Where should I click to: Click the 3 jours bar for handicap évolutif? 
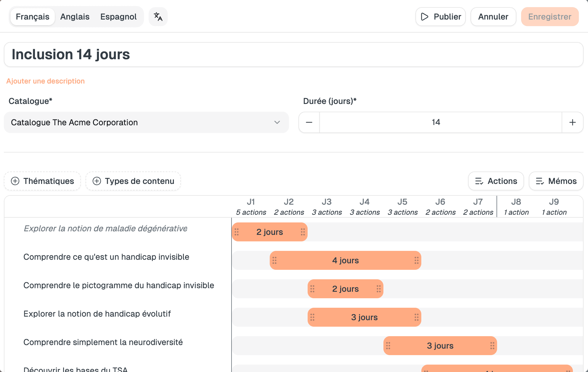click(x=364, y=317)
